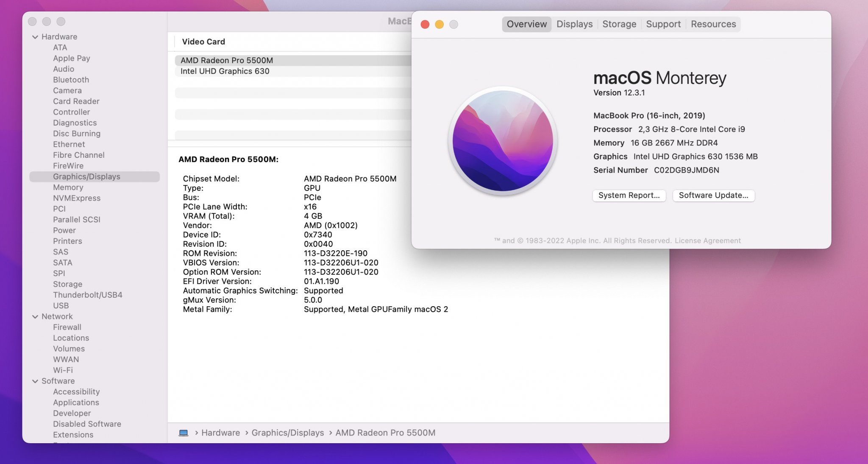
Task: Open Power in the sidebar
Action: 64,230
